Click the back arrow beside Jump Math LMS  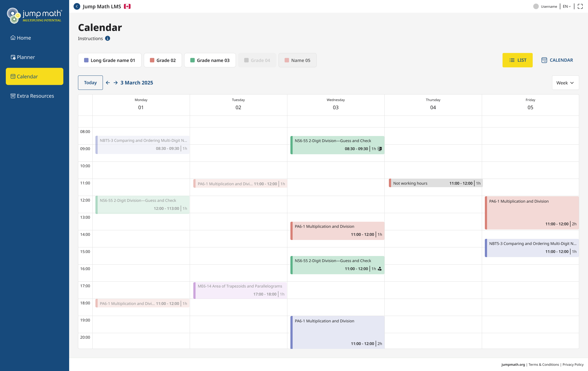pos(77,6)
